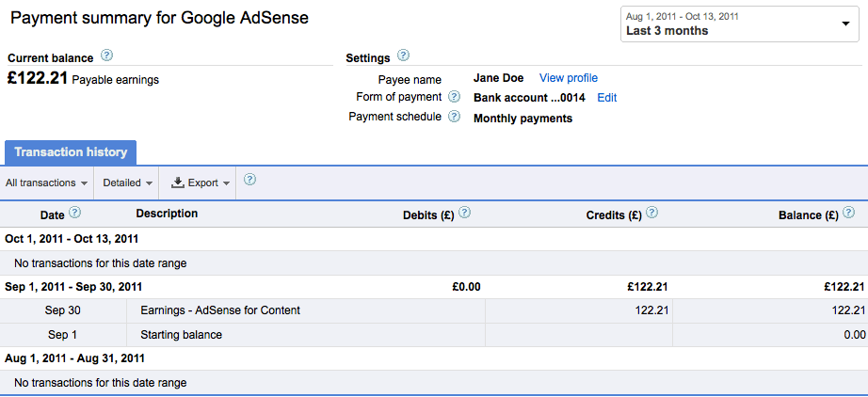
Task: Click the Sep 1 date cell
Action: point(62,335)
